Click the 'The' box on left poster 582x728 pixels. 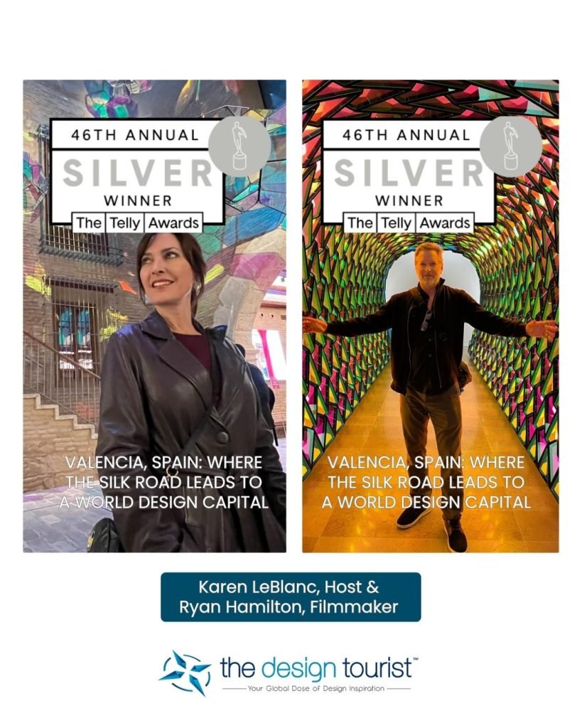click(x=89, y=223)
